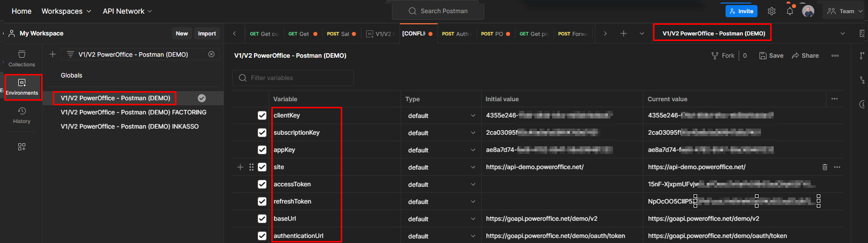Open the settings gear icon
868x243 pixels.
tap(771, 11)
